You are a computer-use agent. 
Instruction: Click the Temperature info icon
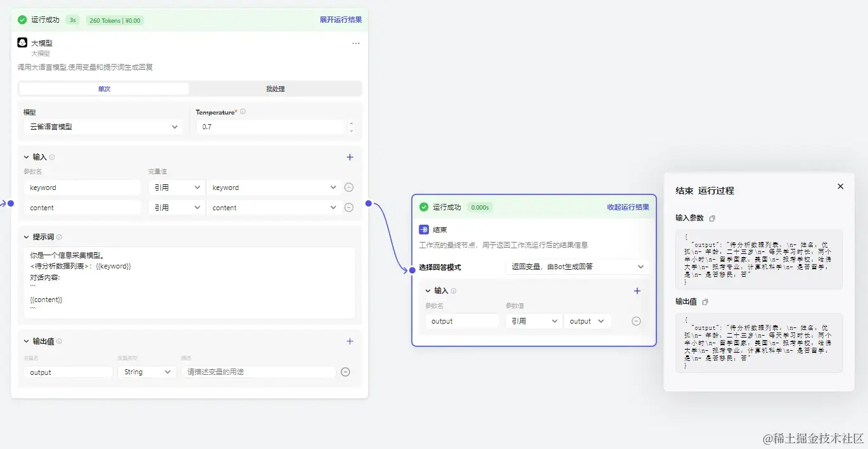pos(243,112)
